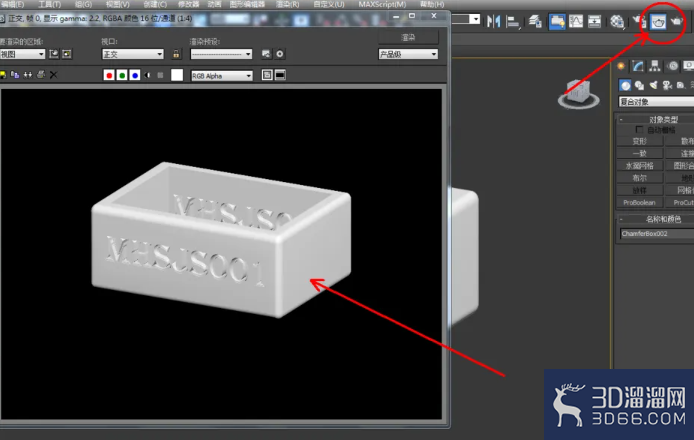The image size is (694, 440).
Task: Select the Geometry sphere category icon
Action: (625, 85)
